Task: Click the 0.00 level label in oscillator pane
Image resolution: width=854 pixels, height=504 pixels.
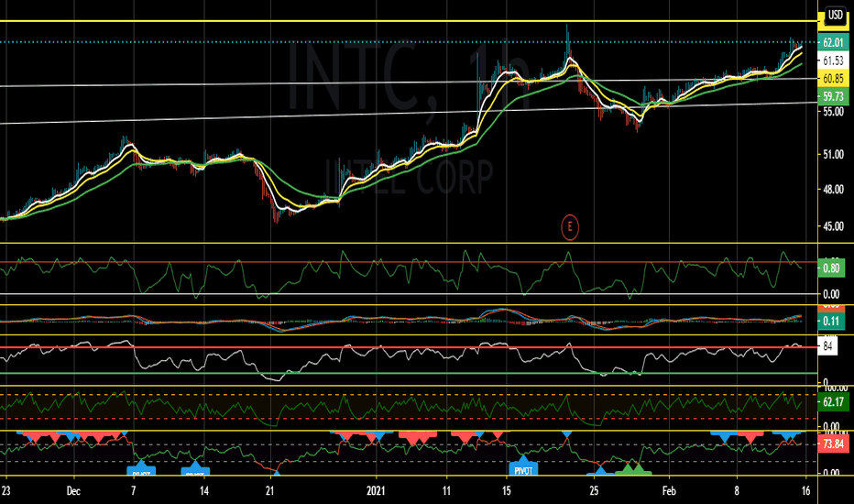Action: 831,294
